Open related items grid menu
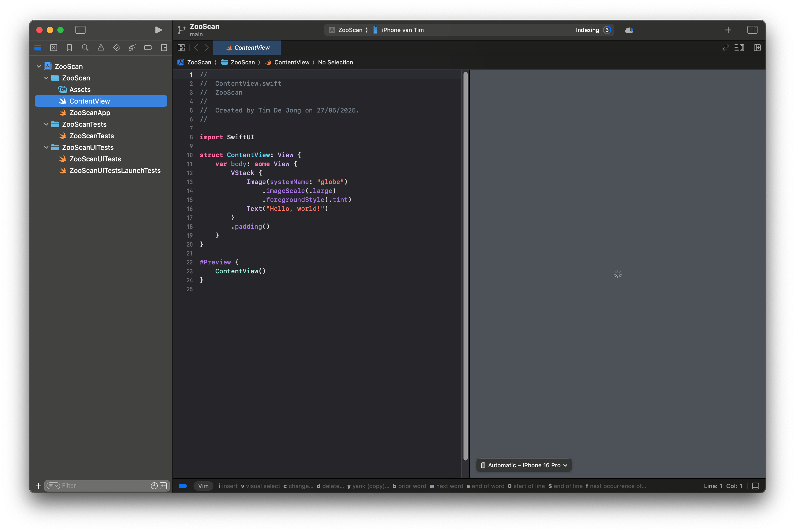The width and height of the screenshot is (795, 532). tap(181, 48)
